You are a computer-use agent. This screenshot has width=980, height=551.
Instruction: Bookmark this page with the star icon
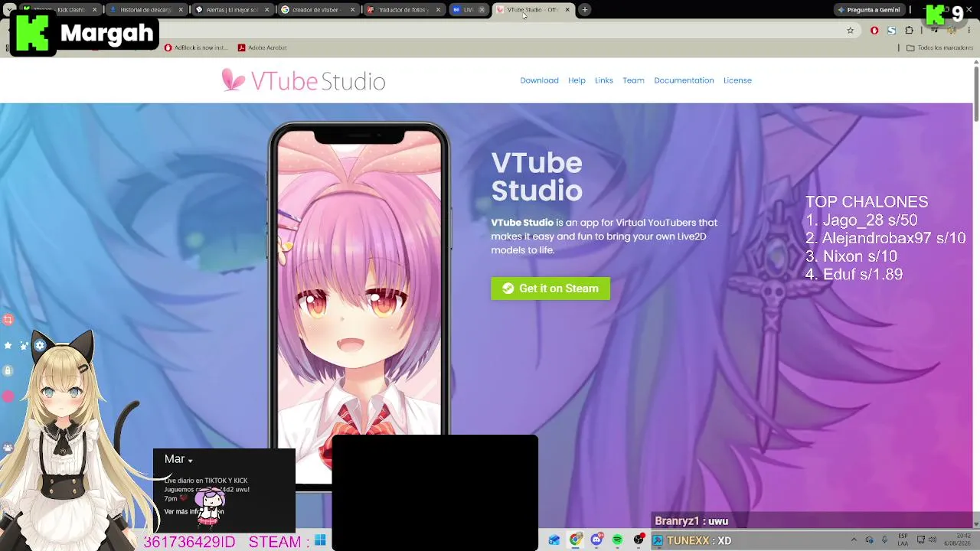tap(850, 31)
